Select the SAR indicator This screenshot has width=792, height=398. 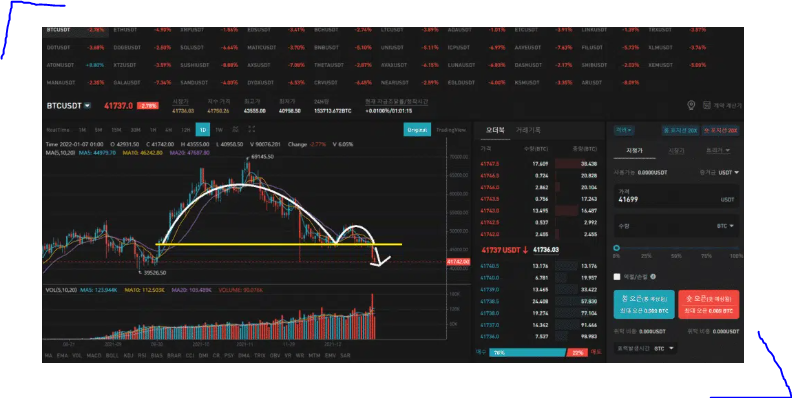(345, 356)
